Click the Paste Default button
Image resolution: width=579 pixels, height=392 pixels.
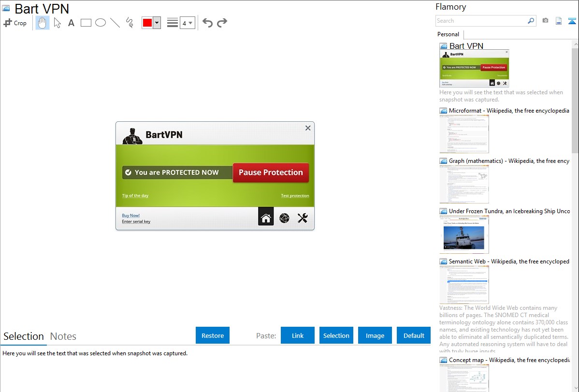click(x=414, y=335)
